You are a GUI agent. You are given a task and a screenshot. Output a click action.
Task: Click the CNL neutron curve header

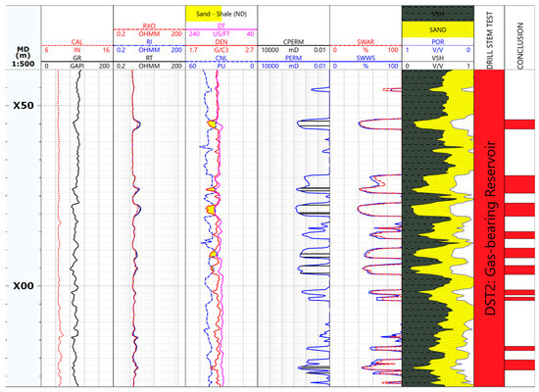(221, 58)
